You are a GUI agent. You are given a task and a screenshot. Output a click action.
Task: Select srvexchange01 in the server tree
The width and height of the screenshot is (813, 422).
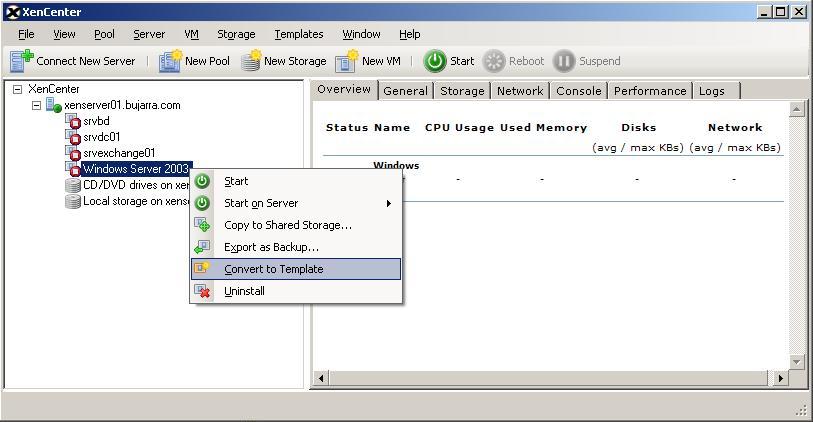click(x=119, y=153)
